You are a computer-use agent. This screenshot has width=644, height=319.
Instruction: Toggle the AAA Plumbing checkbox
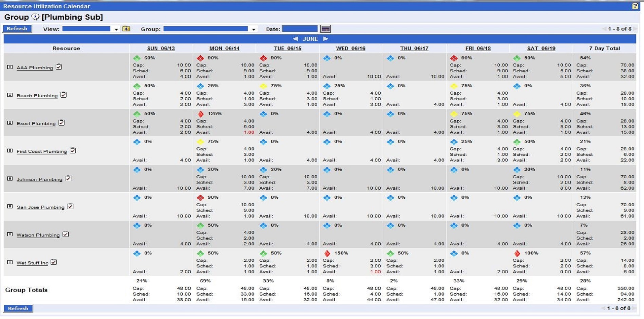[59, 67]
